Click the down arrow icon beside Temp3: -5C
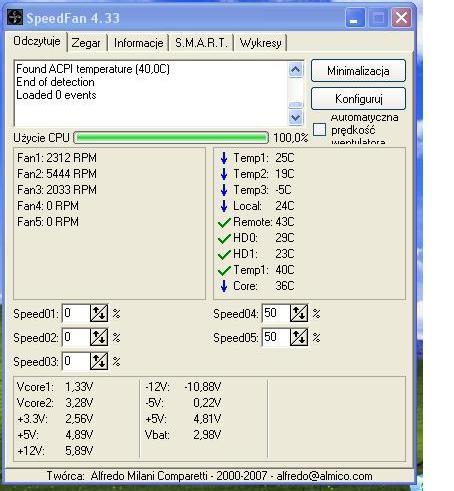This screenshot has width=454, height=491. [224, 190]
